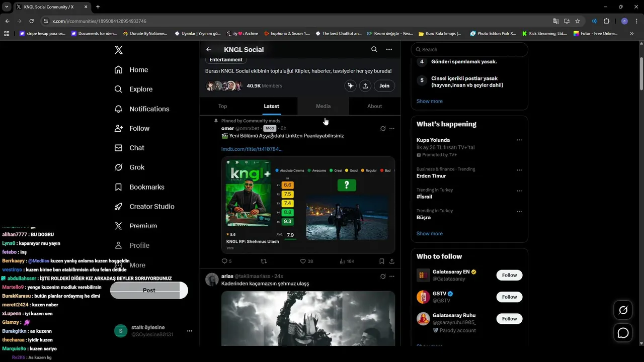This screenshot has height=362, width=644.
Task: Open options for Kupa Yolunda promoted trend
Action: (x=519, y=140)
